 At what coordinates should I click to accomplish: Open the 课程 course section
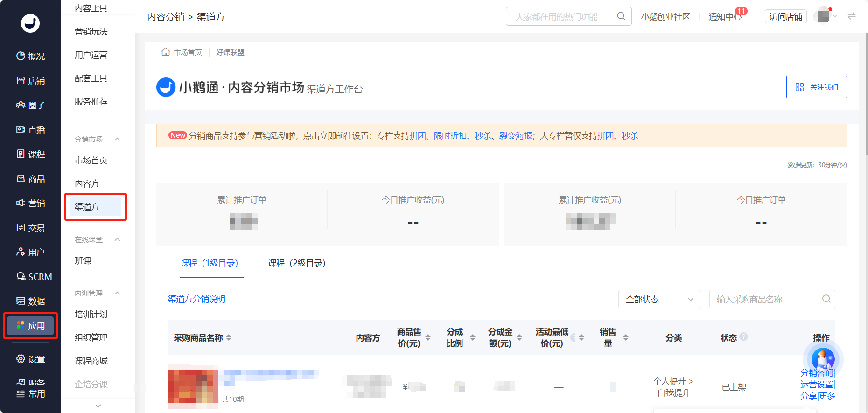coord(30,154)
